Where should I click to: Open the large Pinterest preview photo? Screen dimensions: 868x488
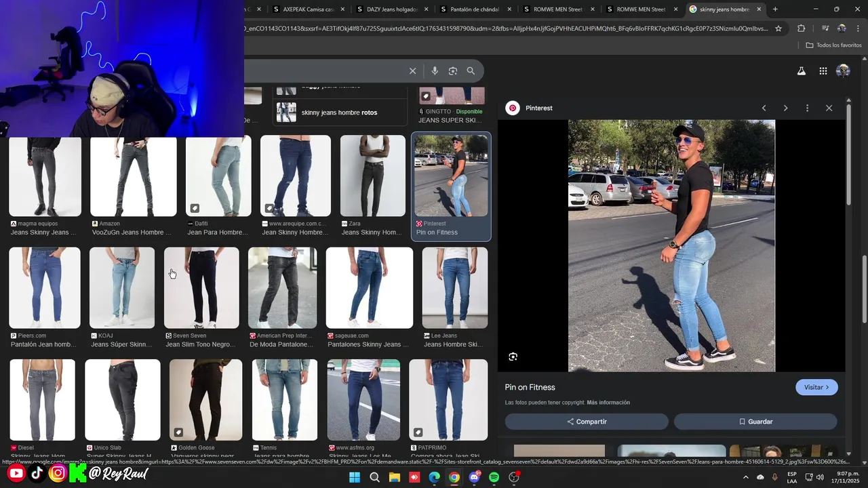(671, 245)
